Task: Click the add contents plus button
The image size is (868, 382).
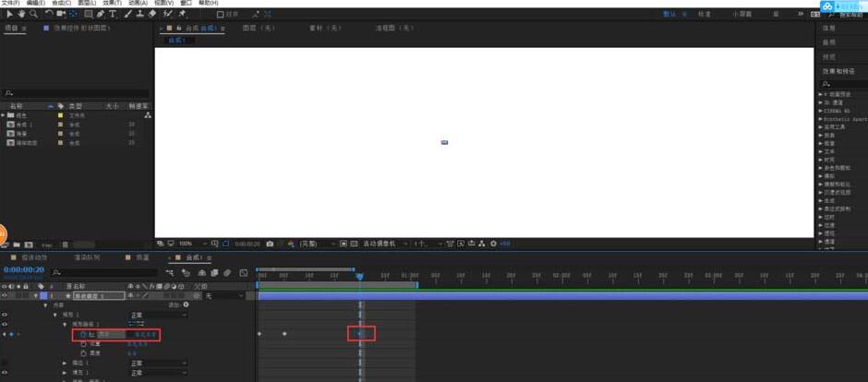Action: pos(186,304)
